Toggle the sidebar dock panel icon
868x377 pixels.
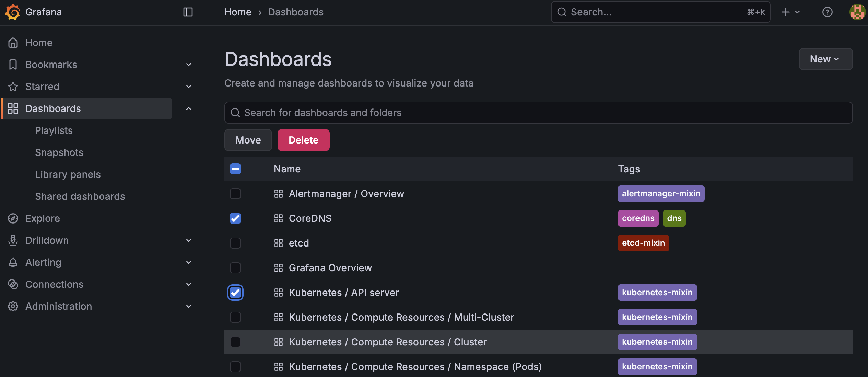[x=188, y=12]
